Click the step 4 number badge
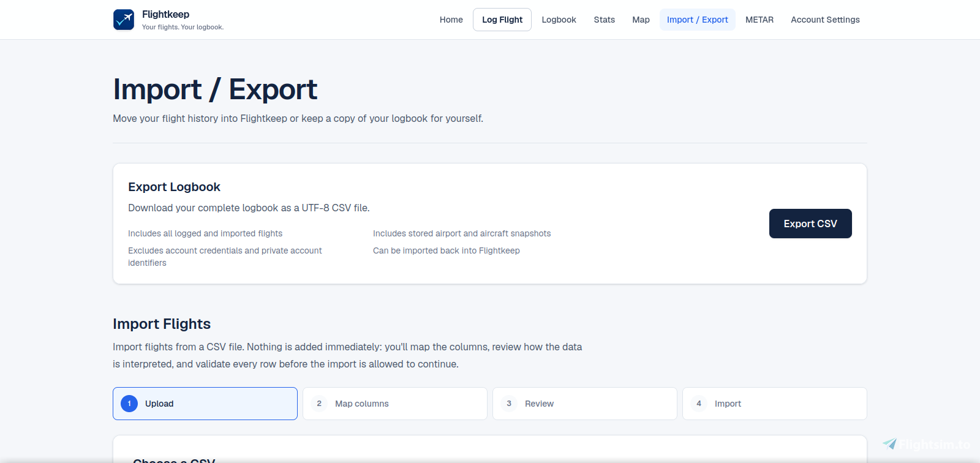Screen dimensions: 980x463 699,404
